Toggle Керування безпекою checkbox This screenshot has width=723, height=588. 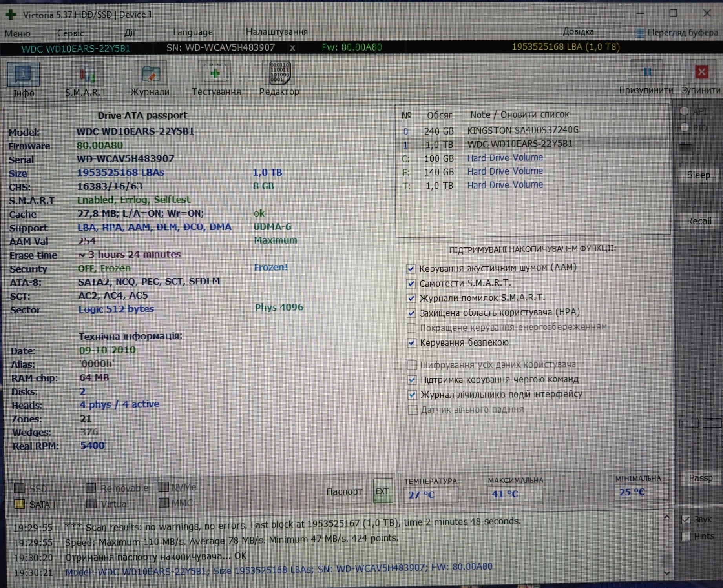tap(411, 343)
